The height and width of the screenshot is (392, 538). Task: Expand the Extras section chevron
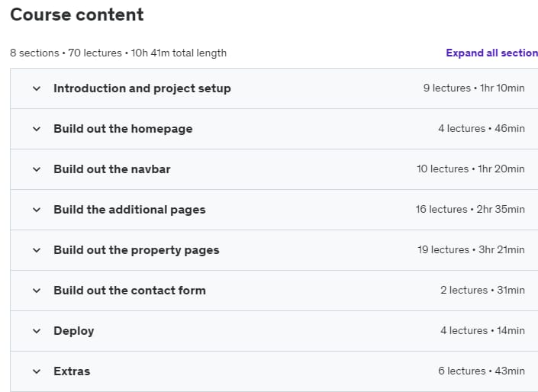point(37,371)
